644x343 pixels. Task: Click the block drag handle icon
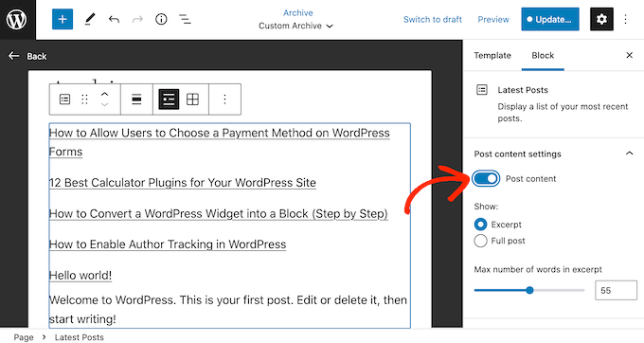84,99
